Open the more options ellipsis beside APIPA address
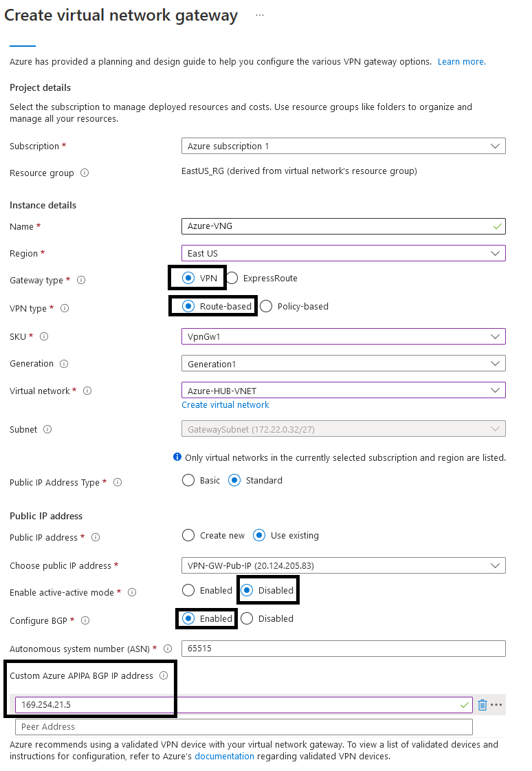This screenshot has width=532, height=771. (x=496, y=705)
